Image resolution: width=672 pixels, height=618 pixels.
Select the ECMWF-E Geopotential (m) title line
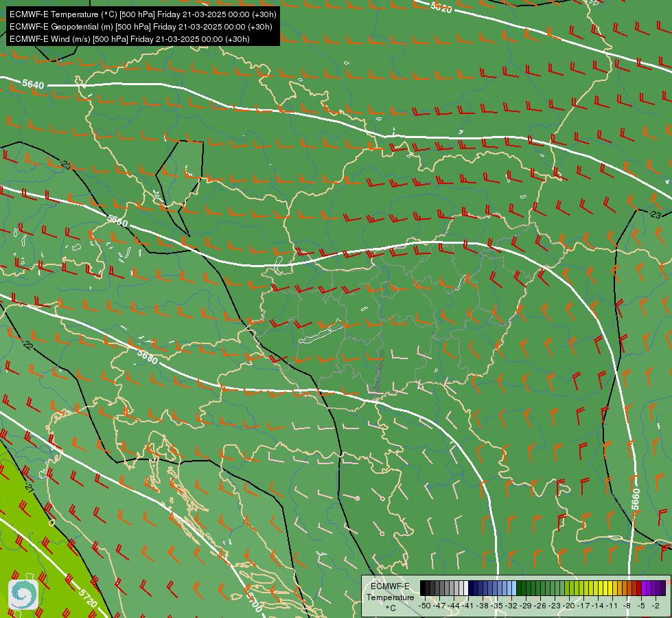click(x=141, y=27)
